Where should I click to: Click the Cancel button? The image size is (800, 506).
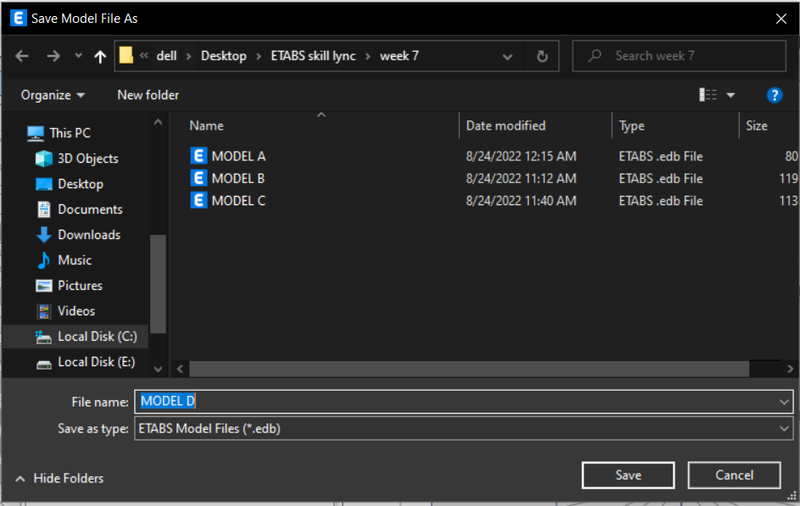734,475
